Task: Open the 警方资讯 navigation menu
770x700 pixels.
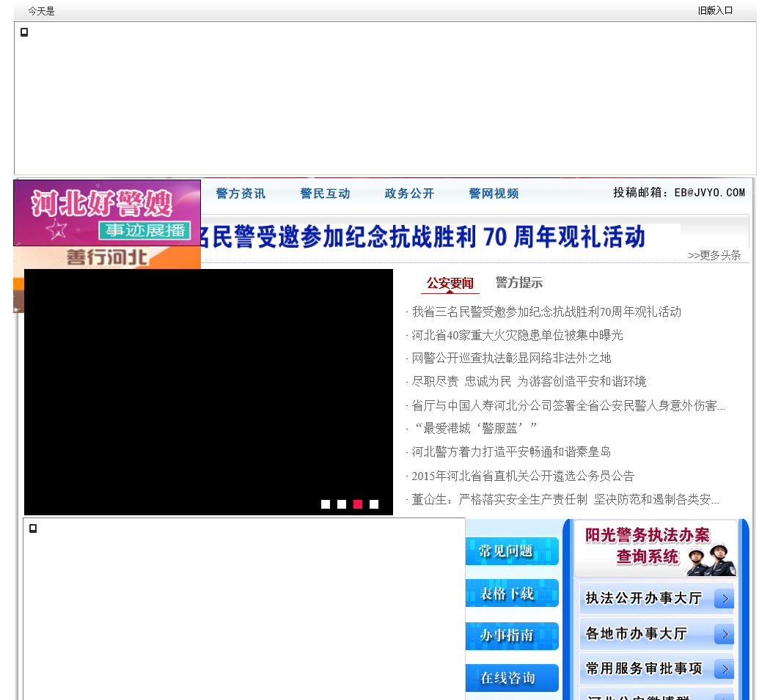Action: (x=241, y=194)
